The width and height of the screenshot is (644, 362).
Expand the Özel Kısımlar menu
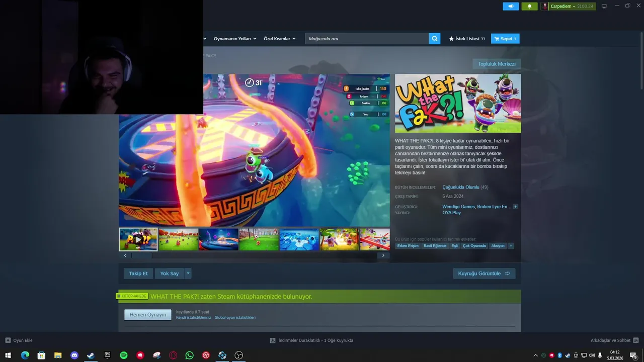280,39
